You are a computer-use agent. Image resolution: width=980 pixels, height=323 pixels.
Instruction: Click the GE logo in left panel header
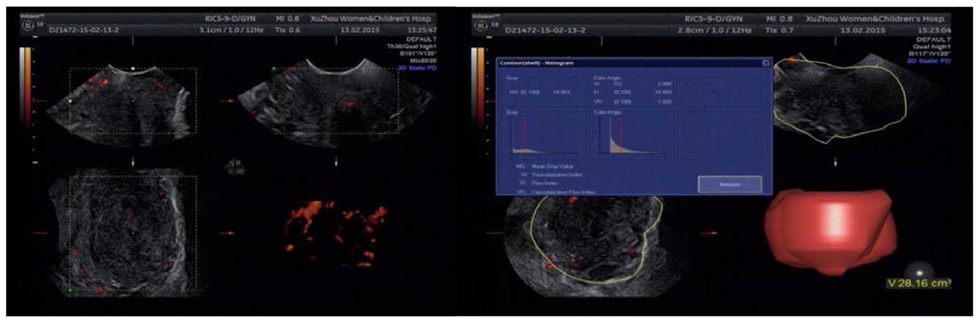tap(27, 26)
